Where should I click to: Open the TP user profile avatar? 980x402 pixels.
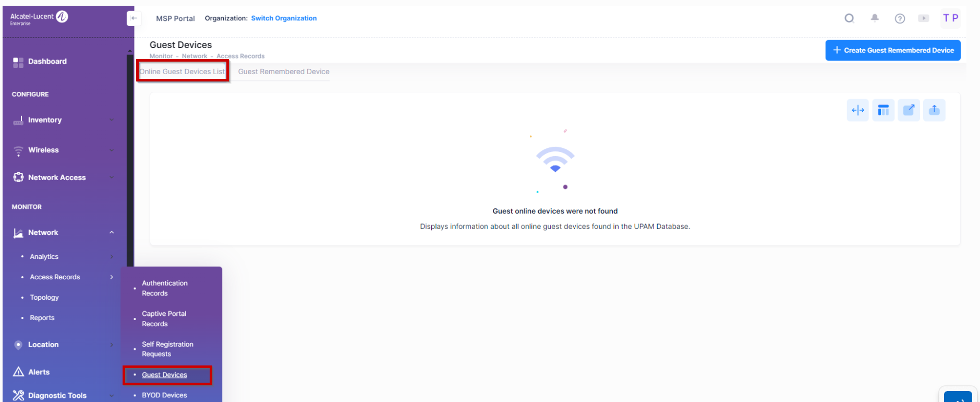click(950, 18)
